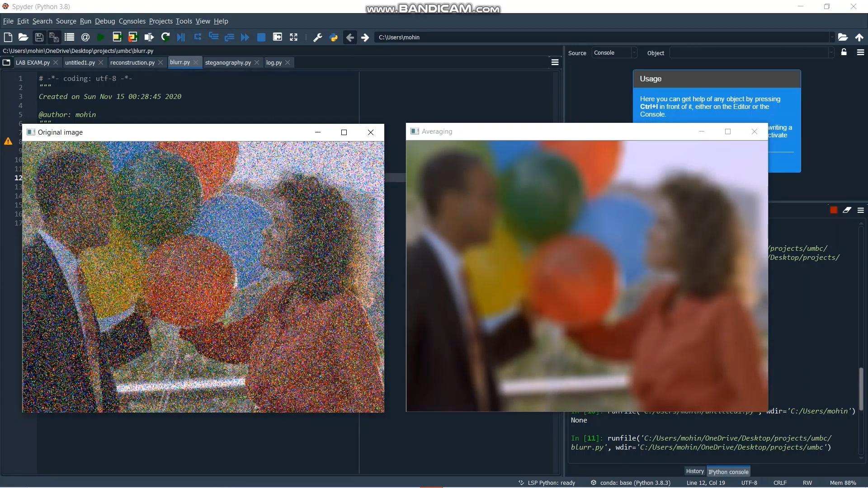Click re-run last script icon
The image size is (868, 488).
(165, 38)
